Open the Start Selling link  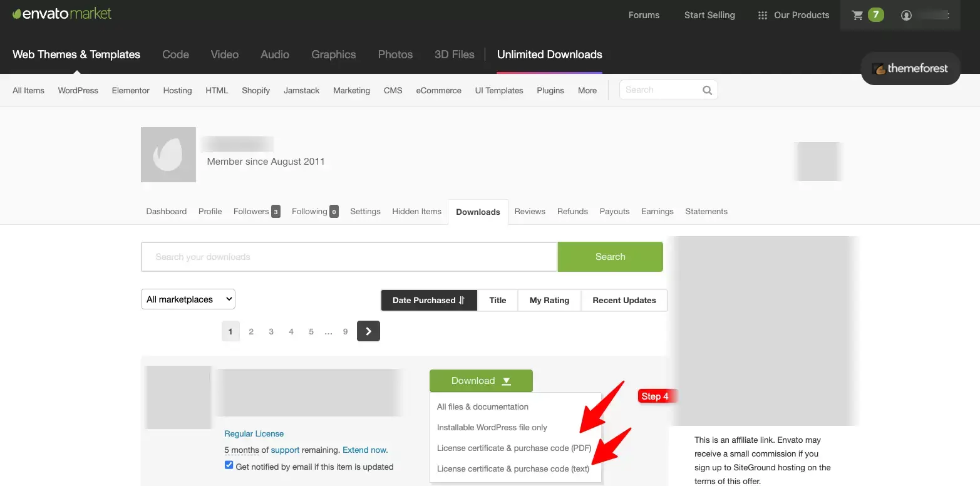pyautogui.click(x=709, y=15)
